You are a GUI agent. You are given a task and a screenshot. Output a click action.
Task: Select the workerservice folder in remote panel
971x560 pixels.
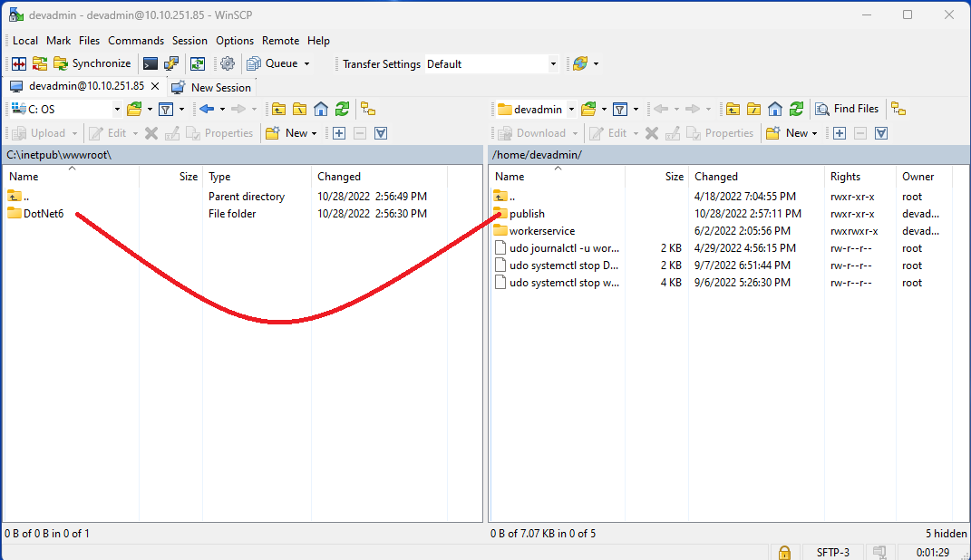[534, 231]
